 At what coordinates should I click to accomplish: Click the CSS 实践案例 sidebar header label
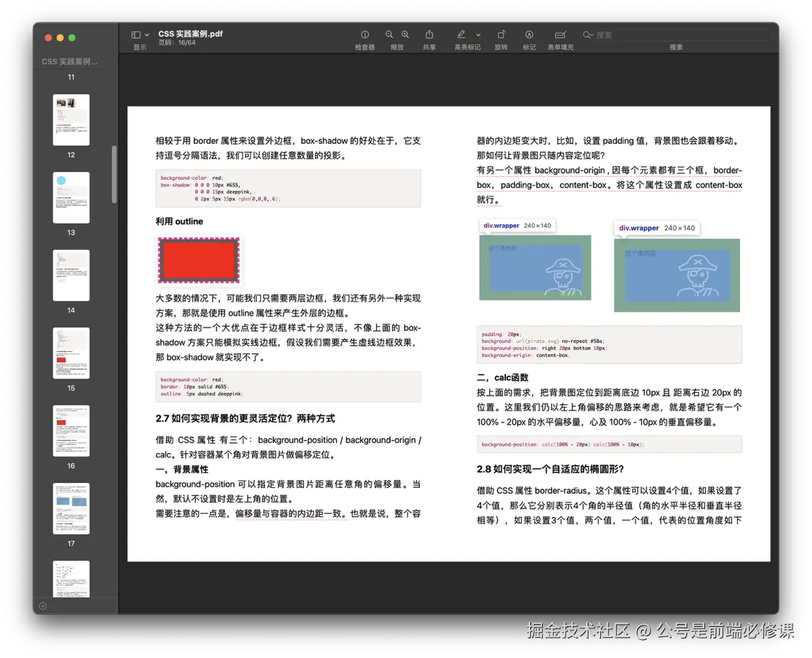(x=69, y=61)
